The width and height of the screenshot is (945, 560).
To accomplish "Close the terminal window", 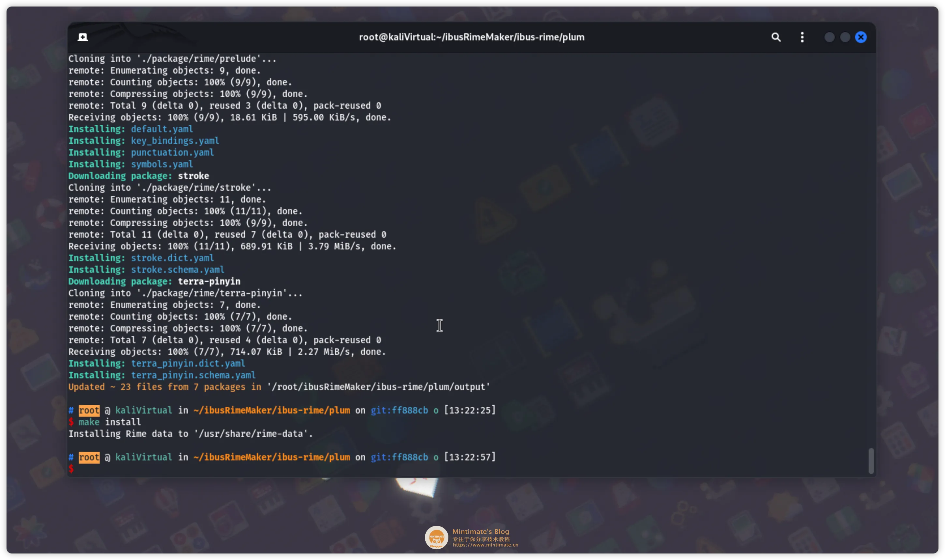I will (x=860, y=37).
